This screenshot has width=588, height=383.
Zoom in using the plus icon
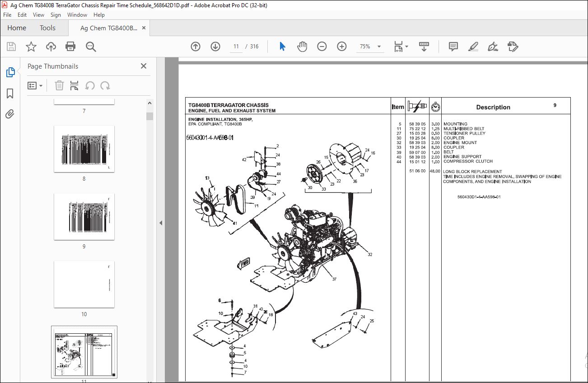point(342,47)
